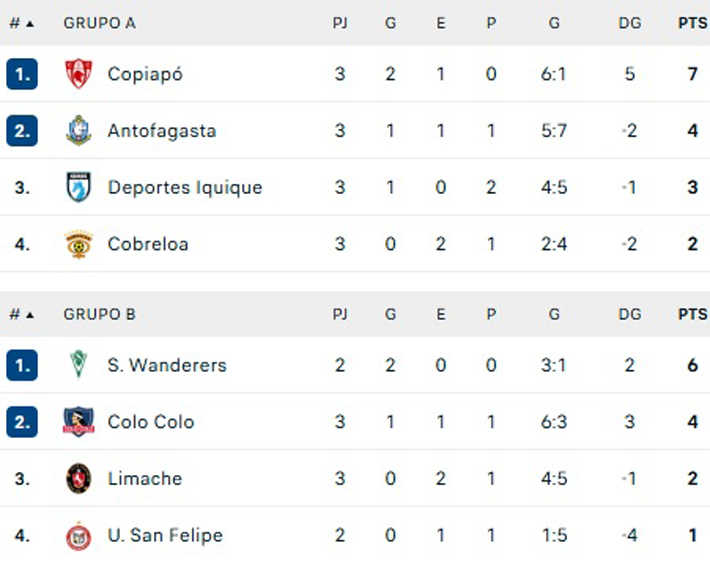Click the Grupo B PJ column header

(x=340, y=314)
